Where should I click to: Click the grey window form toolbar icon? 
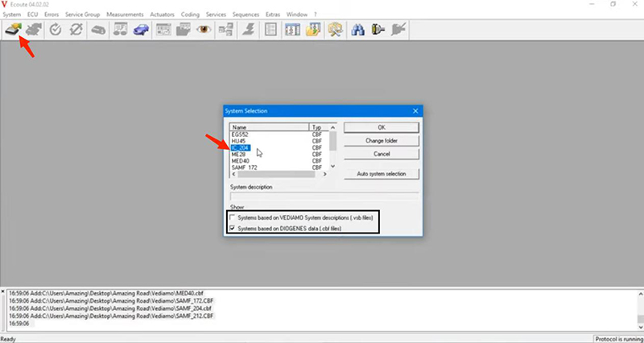[x=163, y=30]
